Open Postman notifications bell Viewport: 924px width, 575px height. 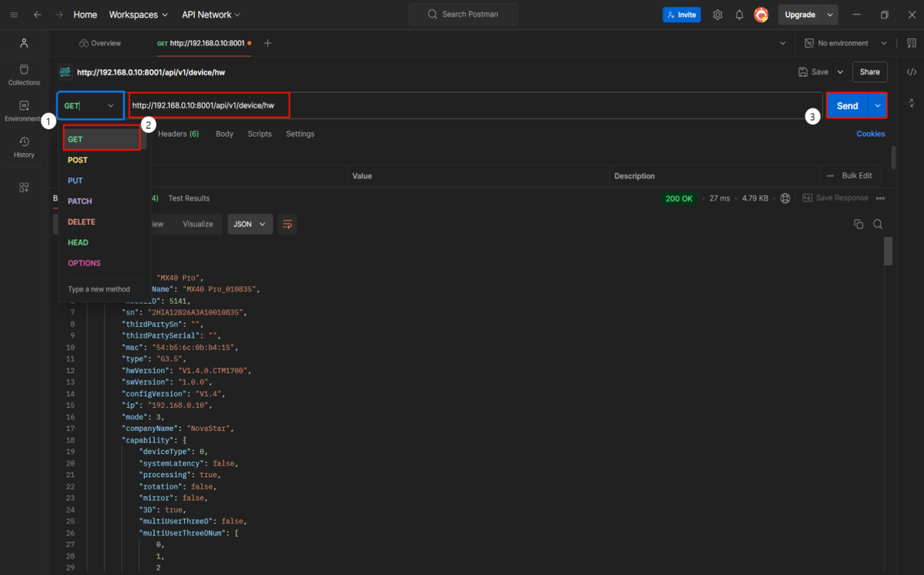tap(739, 14)
